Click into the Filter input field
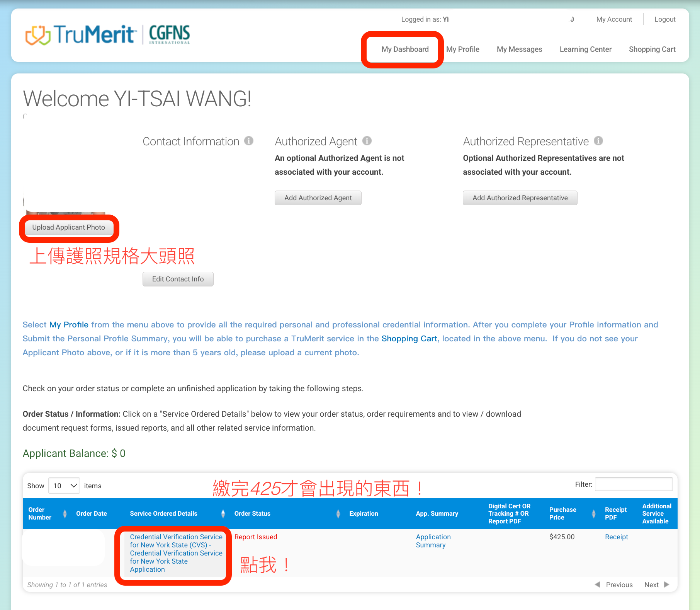The height and width of the screenshot is (610, 700). (634, 484)
